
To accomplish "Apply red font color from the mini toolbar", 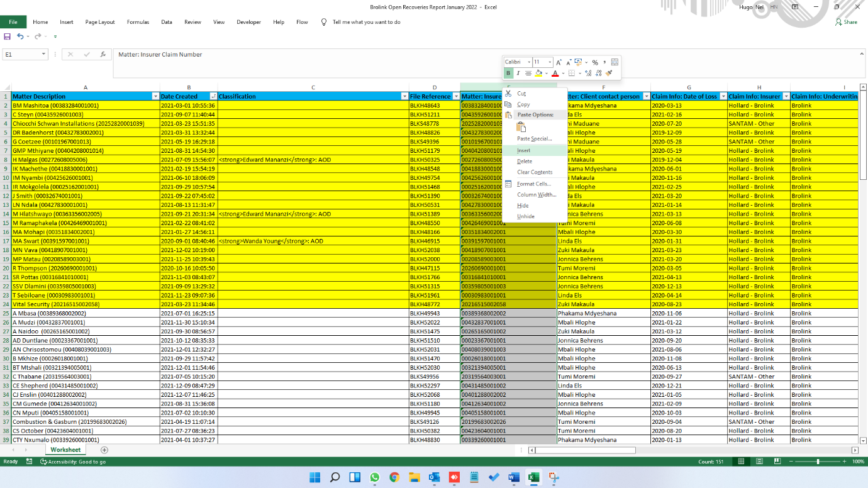I will pos(555,74).
